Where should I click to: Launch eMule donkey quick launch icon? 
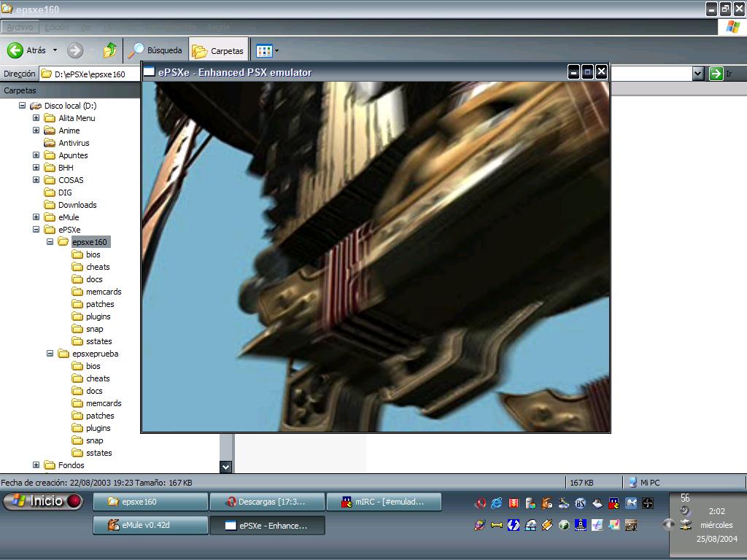(547, 502)
